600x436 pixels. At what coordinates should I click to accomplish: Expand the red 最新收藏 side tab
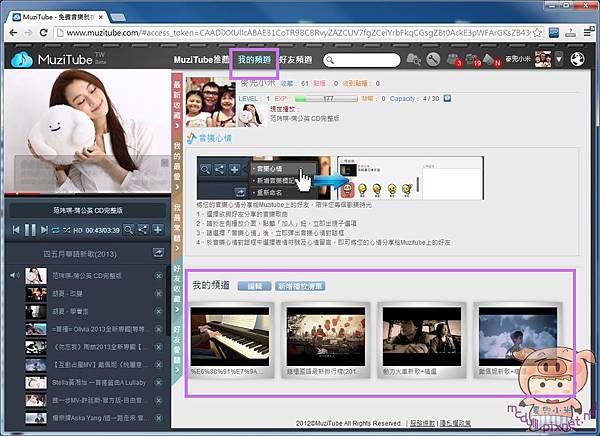[177, 103]
